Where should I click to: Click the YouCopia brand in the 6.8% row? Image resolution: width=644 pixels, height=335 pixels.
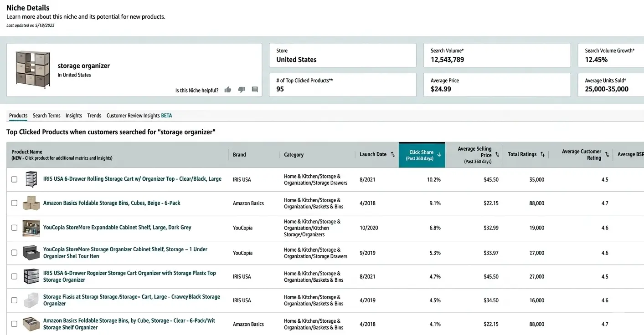point(242,228)
